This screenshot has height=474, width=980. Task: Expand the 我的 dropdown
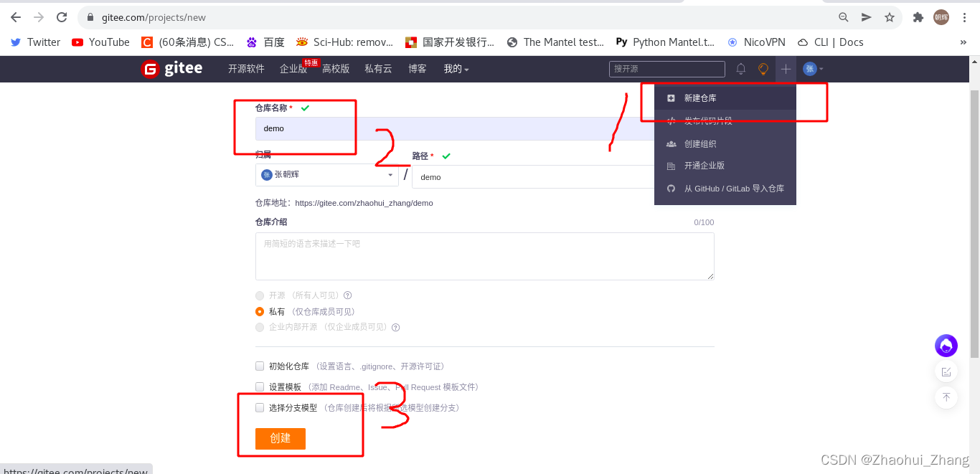(456, 69)
